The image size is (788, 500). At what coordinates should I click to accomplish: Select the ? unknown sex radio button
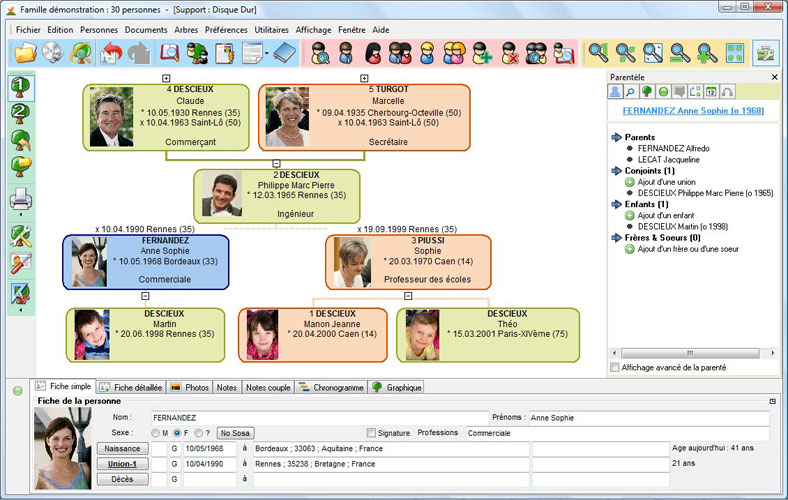(199, 433)
